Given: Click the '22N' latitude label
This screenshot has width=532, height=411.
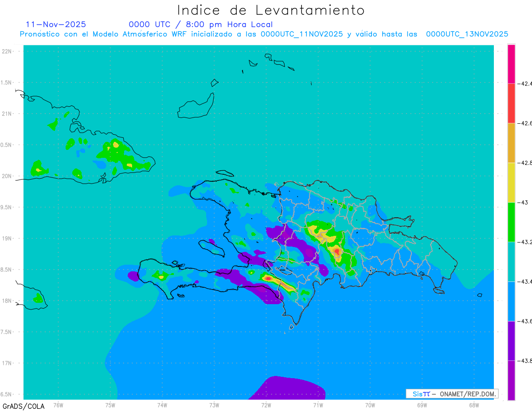Looking at the screenshot, I should (x=7, y=51).
